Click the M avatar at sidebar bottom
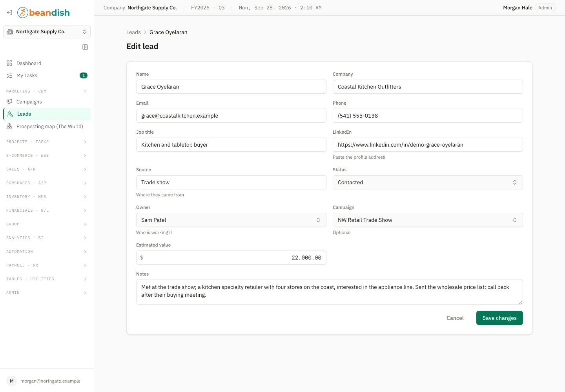 pos(12,381)
